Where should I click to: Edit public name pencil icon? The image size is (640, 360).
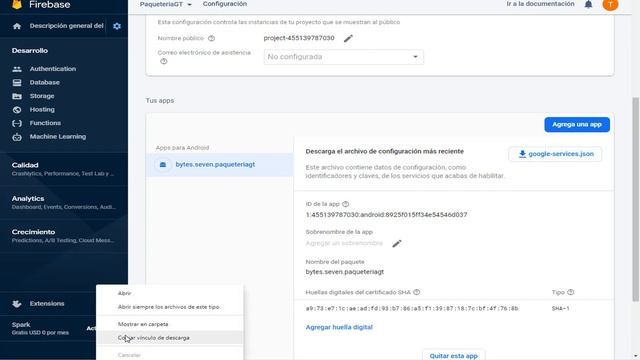[348, 38]
